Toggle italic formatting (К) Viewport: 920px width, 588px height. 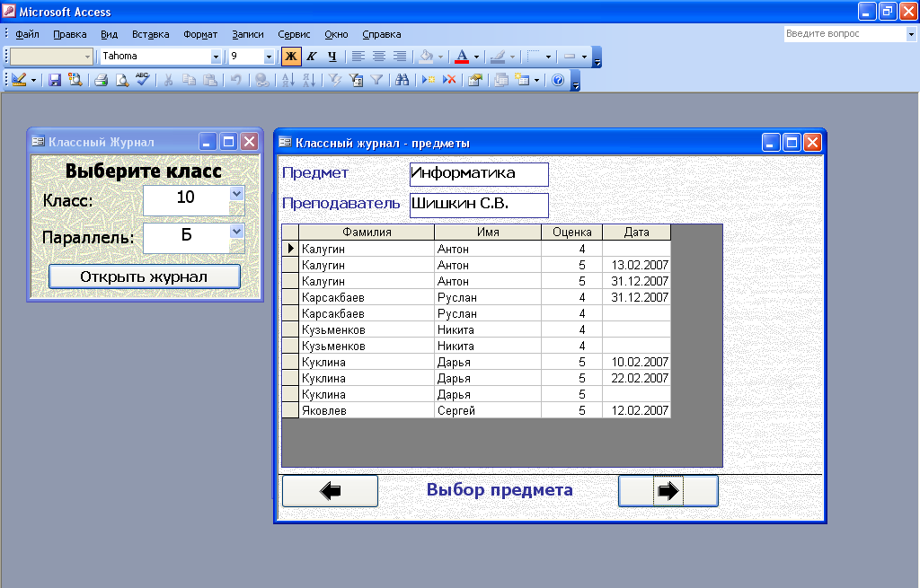[312, 57]
